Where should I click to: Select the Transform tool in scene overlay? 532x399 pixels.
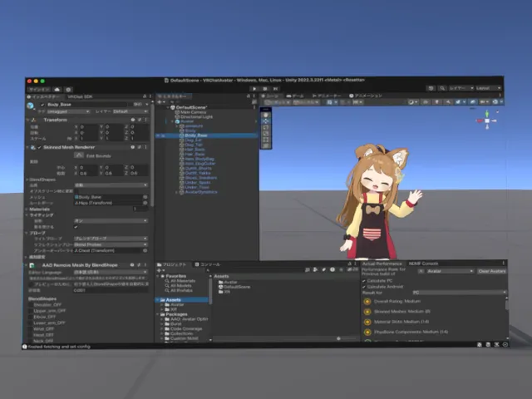tap(266, 146)
